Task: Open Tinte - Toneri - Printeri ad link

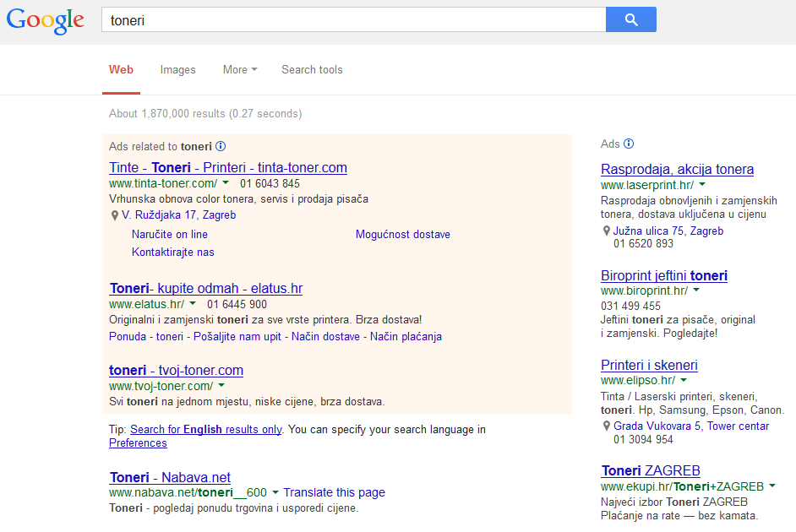Action: click(228, 167)
